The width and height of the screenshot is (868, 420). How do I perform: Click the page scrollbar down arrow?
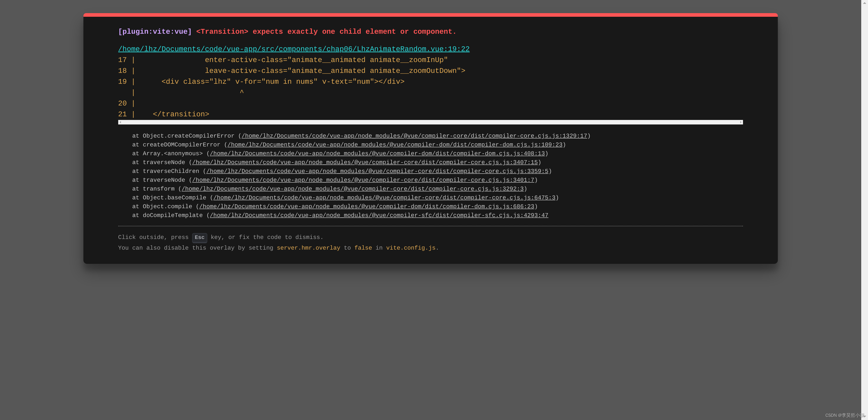(x=864, y=416)
